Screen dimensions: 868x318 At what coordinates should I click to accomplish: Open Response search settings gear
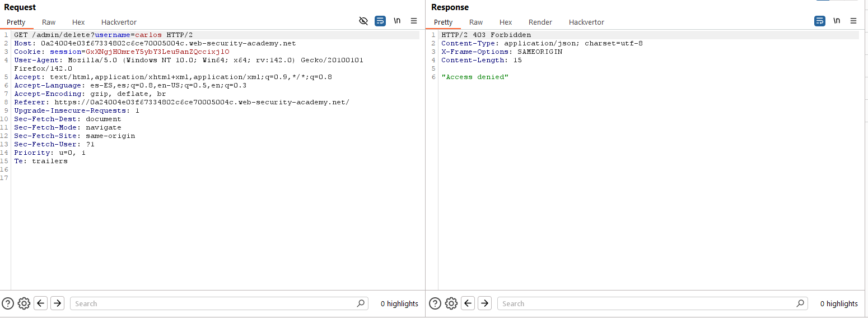tap(451, 303)
